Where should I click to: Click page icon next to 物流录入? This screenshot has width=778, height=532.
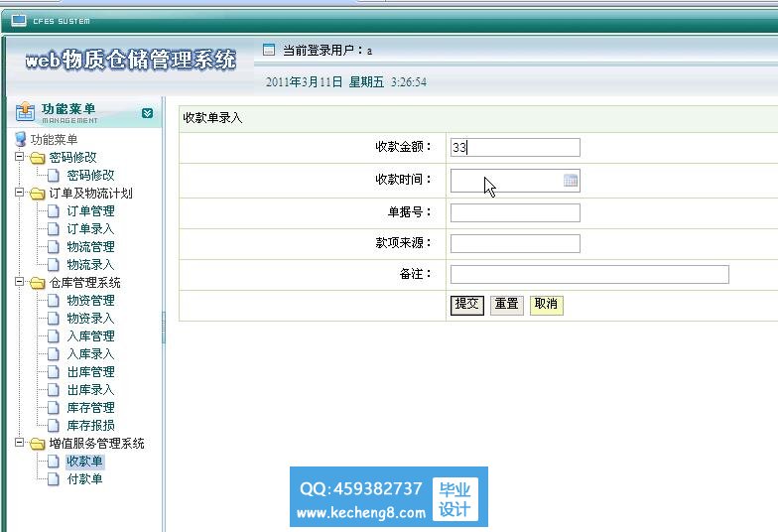pos(54,265)
